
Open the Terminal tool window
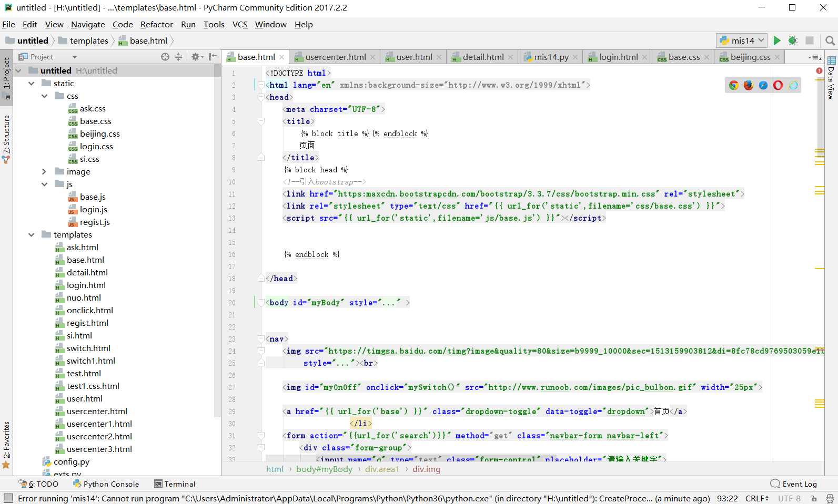coord(175,484)
